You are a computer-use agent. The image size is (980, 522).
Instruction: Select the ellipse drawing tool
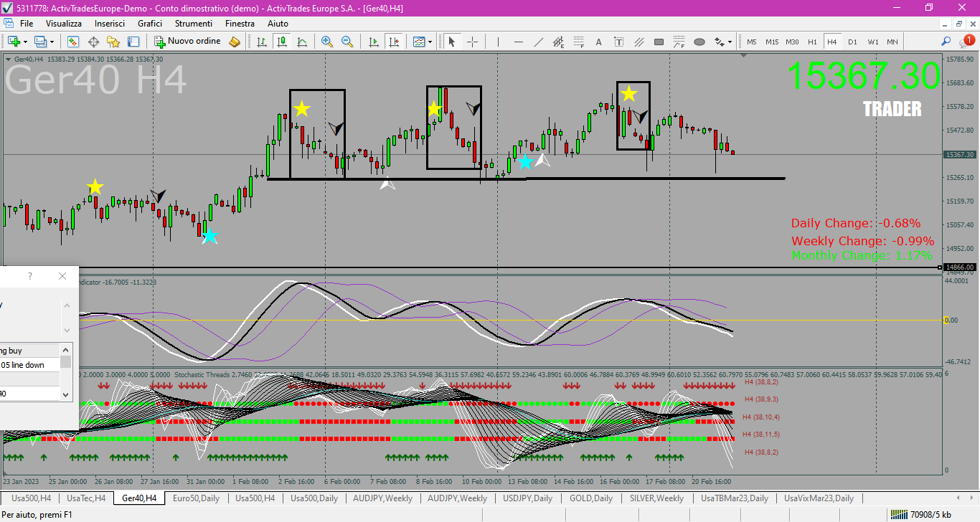tap(699, 42)
